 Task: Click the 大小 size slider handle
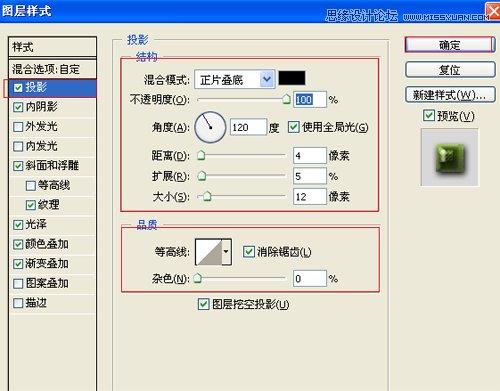(x=207, y=196)
